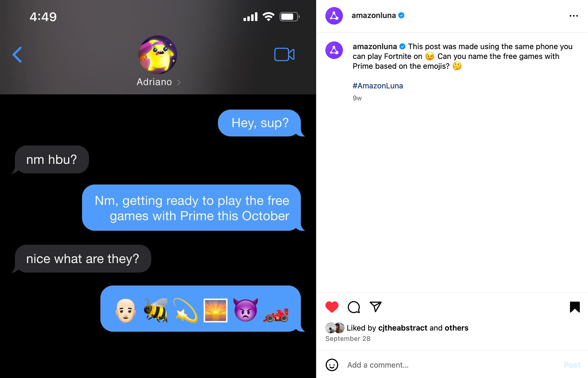588x378 pixels.
Task: Click amazonluna avatar in post header
Action: click(334, 16)
